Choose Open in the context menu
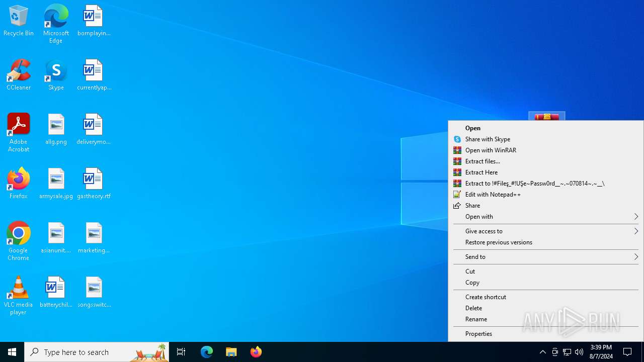The height and width of the screenshot is (362, 644). [546, 128]
